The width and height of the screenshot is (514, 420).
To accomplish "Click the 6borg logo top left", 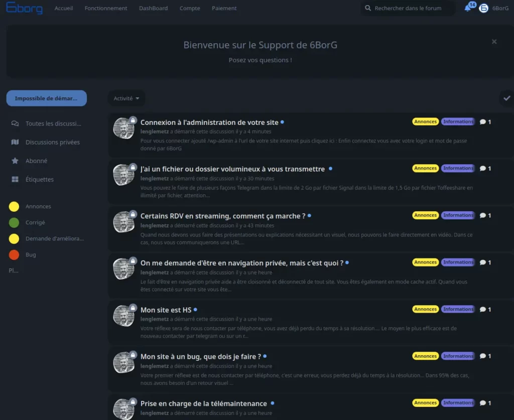I will pos(24,8).
